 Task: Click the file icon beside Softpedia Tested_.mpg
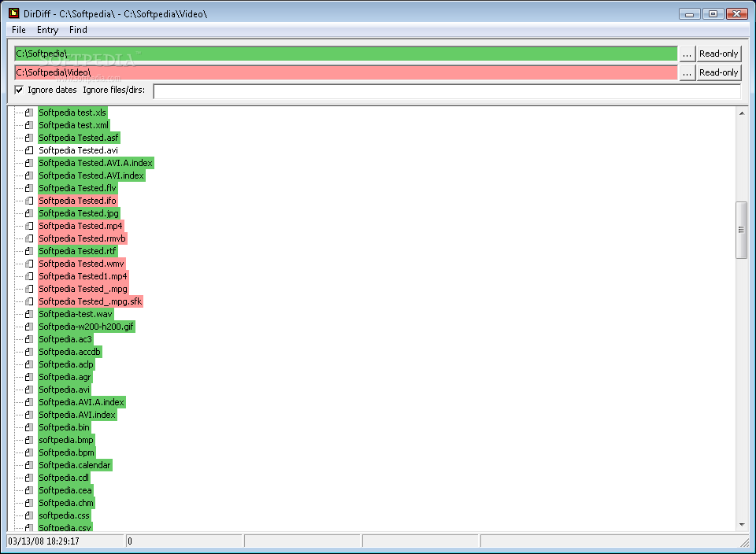pyautogui.click(x=29, y=289)
